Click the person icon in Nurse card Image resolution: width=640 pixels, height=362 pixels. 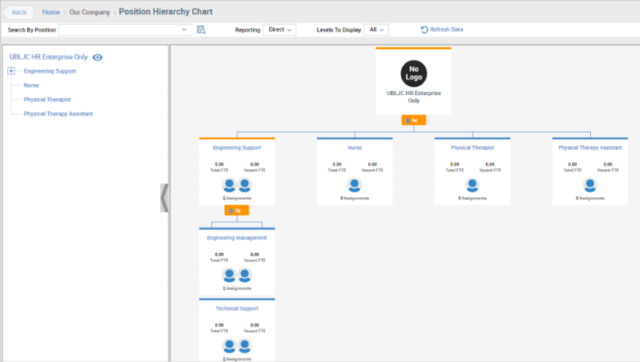pos(354,185)
